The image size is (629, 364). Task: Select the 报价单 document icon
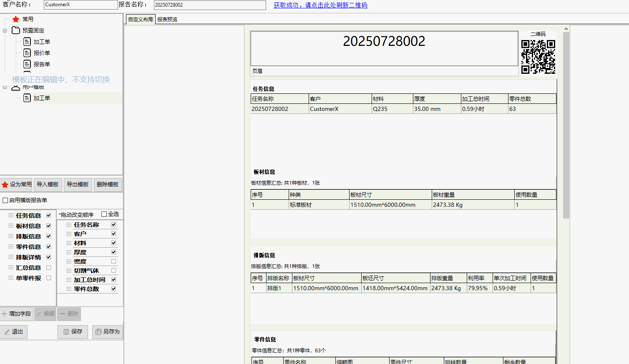(x=27, y=53)
